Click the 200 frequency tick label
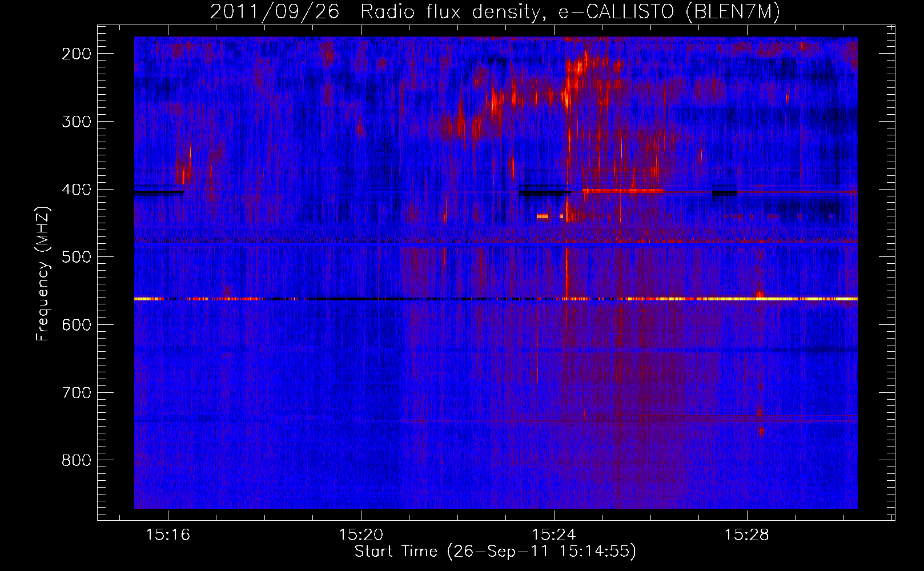Viewport: 924px width, 571px height. tap(77, 54)
